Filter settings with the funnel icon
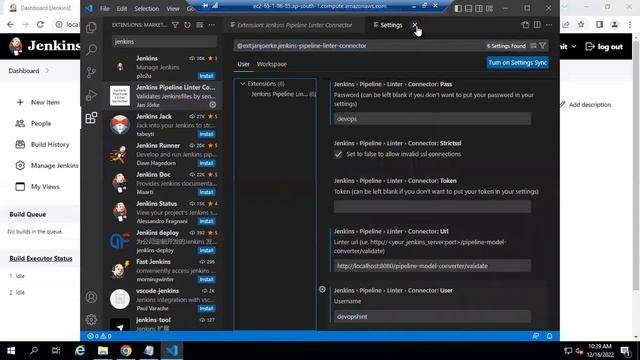Screen dimensions: 640x360 [x=542, y=46]
